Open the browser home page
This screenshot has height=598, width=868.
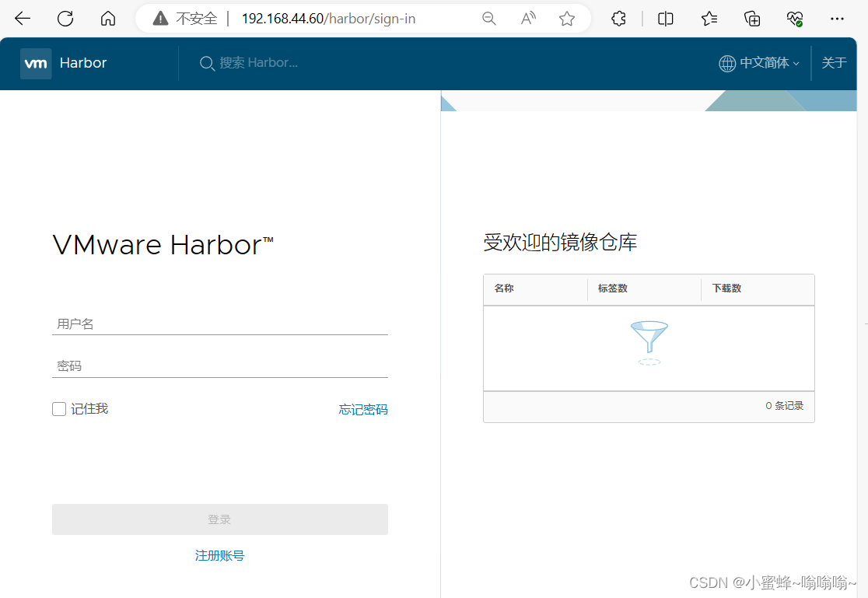tap(108, 19)
